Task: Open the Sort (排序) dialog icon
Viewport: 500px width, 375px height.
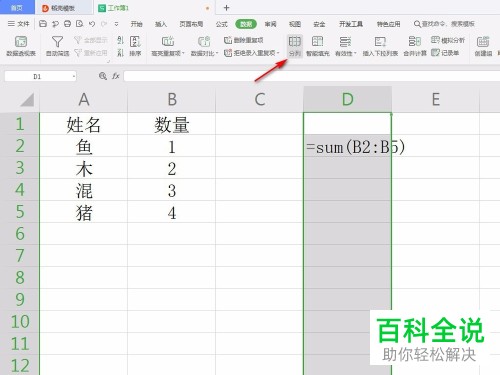Action: point(135,46)
